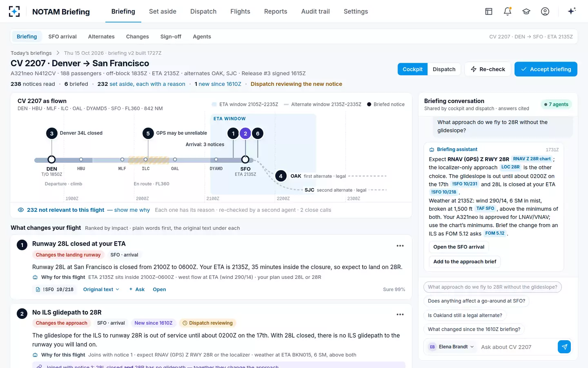
Task: Switch to Dispatch view toggle
Action: (444, 69)
